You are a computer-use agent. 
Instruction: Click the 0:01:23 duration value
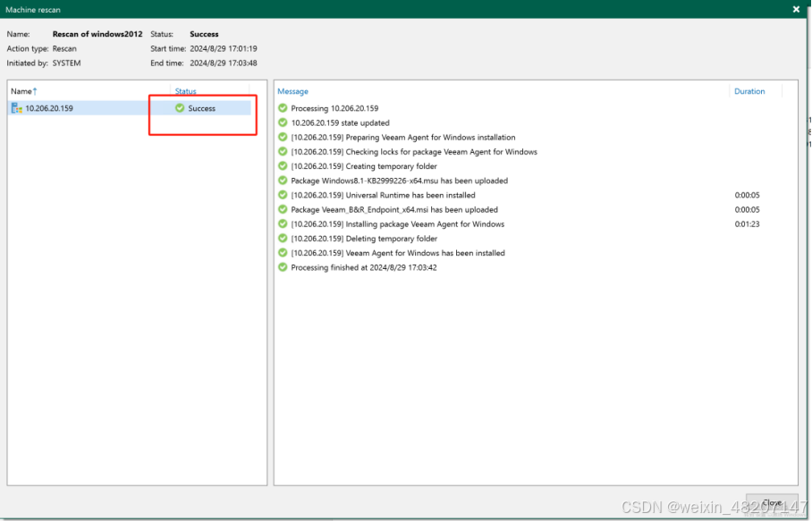coord(747,224)
